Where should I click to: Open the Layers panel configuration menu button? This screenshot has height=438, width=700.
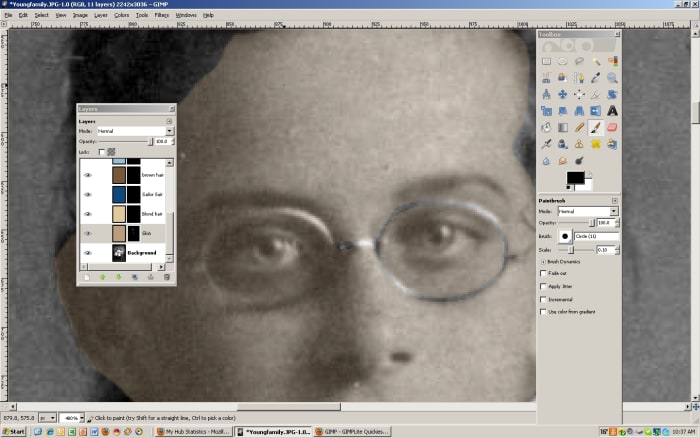tap(169, 121)
